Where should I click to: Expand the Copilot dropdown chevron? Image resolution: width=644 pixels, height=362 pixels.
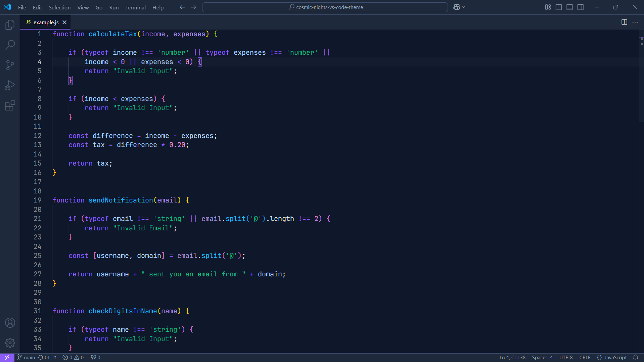[x=464, y=7]
